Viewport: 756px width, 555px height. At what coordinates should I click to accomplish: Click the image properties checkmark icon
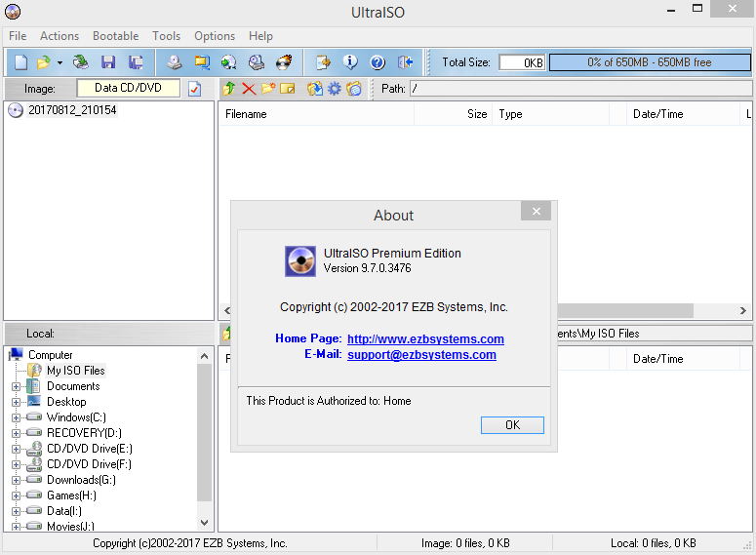[195, 89]
